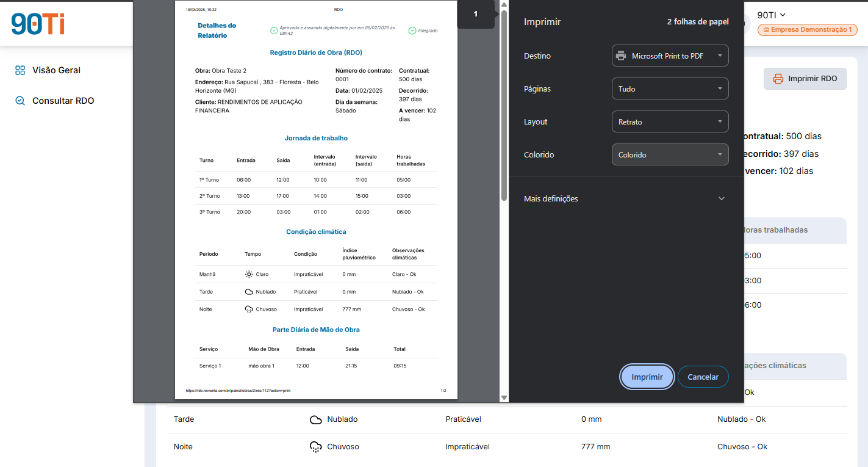Click the preview scrollbar up arrow
Screen dimensions: 868x467
tap(504, 5)
